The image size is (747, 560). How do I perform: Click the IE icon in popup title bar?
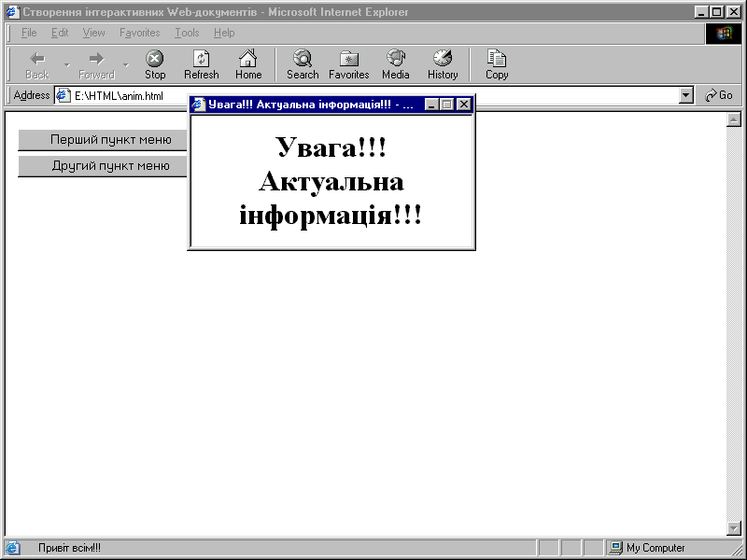[x=198, y=105]
